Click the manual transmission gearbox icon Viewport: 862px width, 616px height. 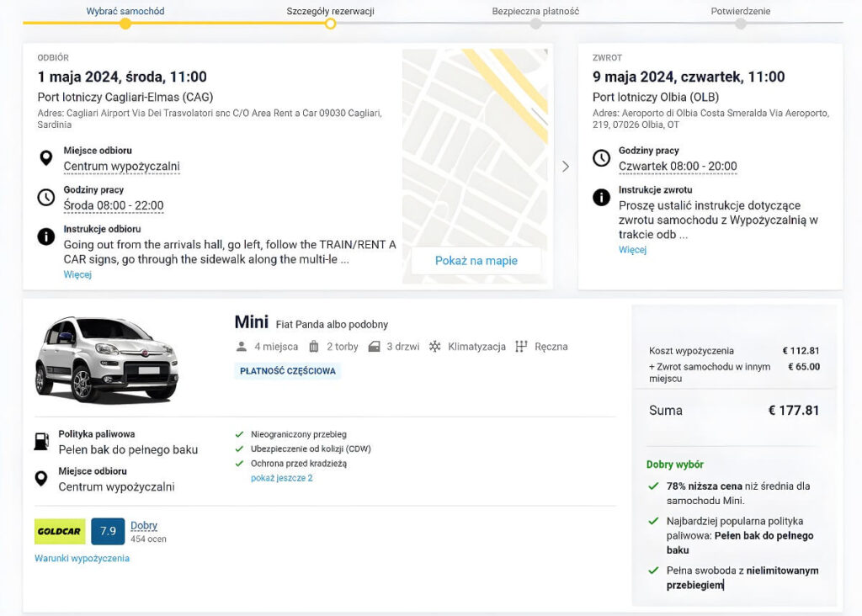pos(521,347)
